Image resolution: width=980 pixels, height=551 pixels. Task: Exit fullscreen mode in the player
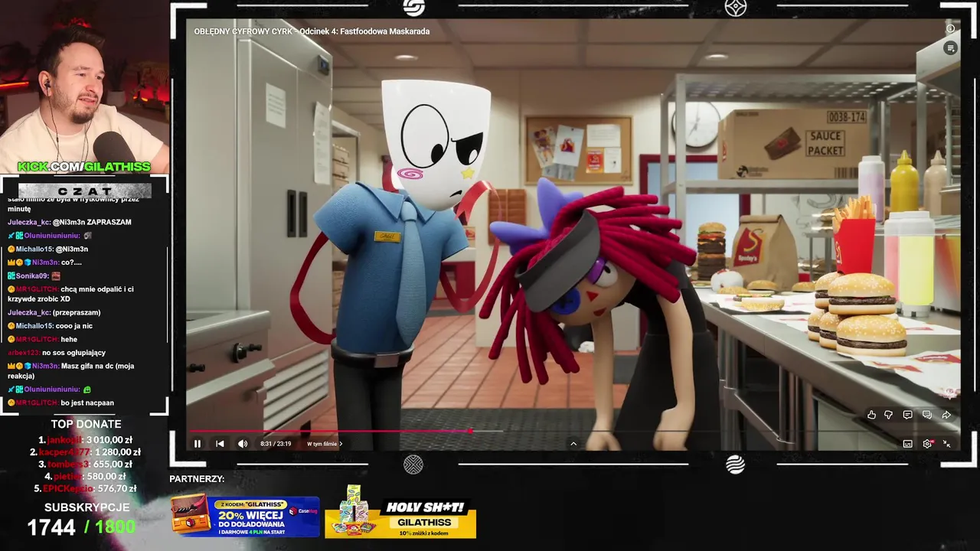946,444
